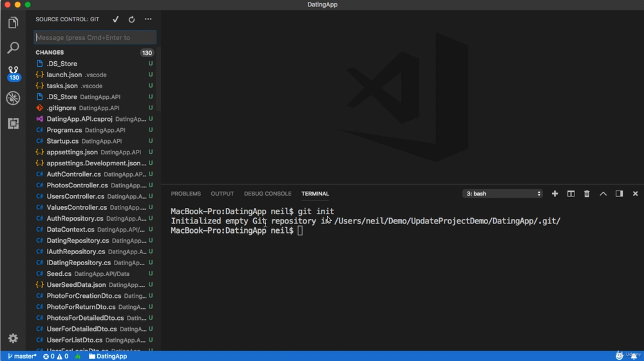Open notifications bell in status bar
Screen dimensions: 644x361
click(634, 356)
